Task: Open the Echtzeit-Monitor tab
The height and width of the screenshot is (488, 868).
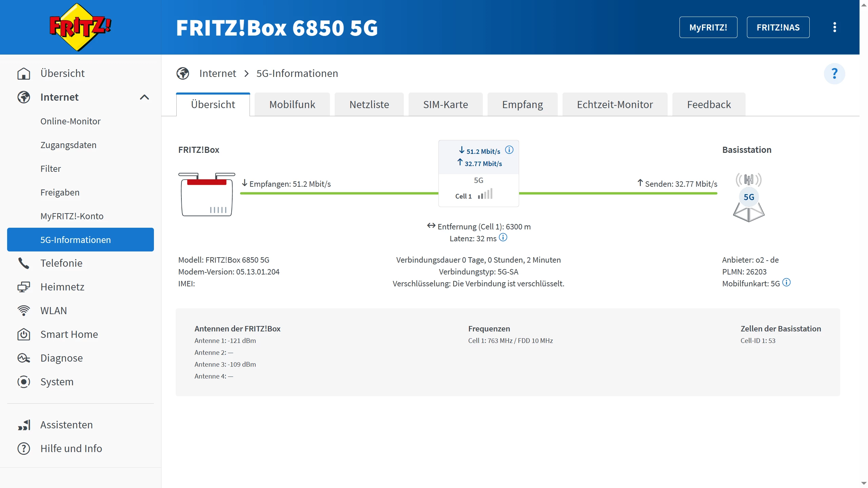Action: (x=615, y=105)
